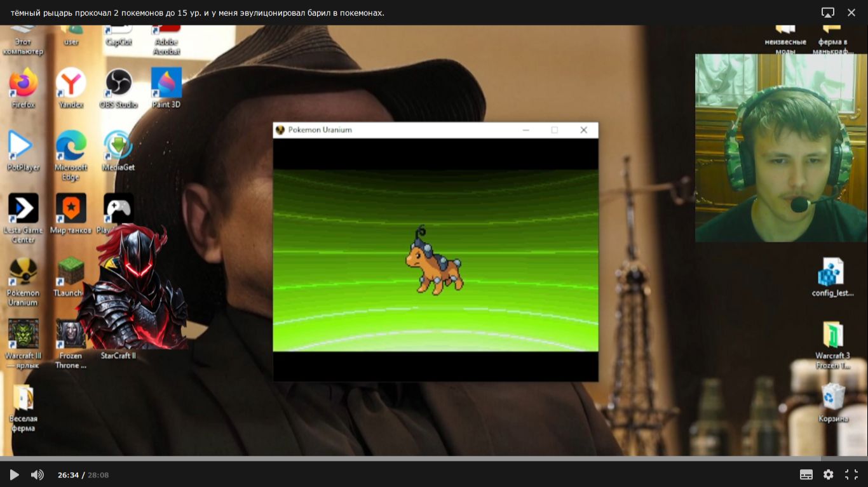The width and height of the screenshot is (868, 487).
Task: Minimize the Pokemon Uranium window
Action: [x=526, y=130]
